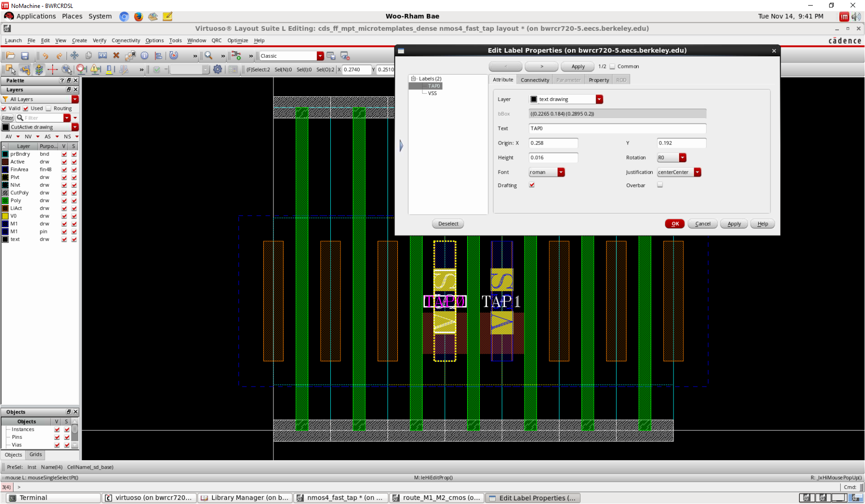Image resolution: width=865 pixels, height=504 pixels.
Task: Open Properties info icon
Action: (x=145, y=55)
